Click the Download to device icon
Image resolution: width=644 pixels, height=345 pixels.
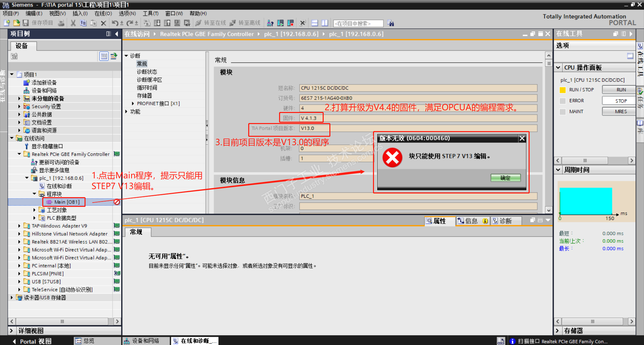tap(157, 23)
